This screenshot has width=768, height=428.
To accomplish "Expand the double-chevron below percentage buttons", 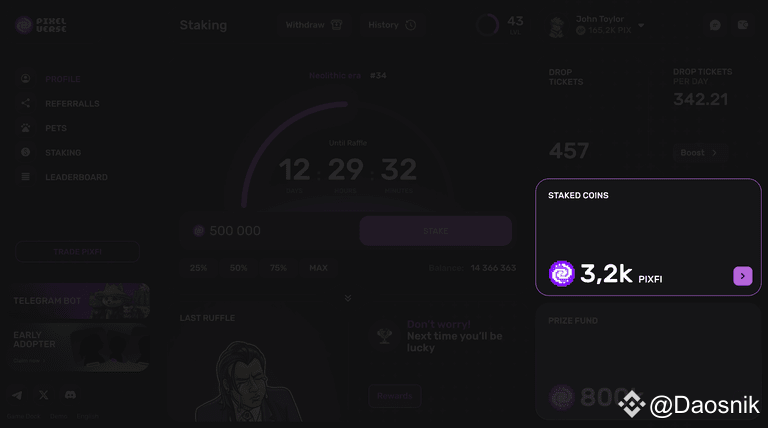I will click(348, 298).
